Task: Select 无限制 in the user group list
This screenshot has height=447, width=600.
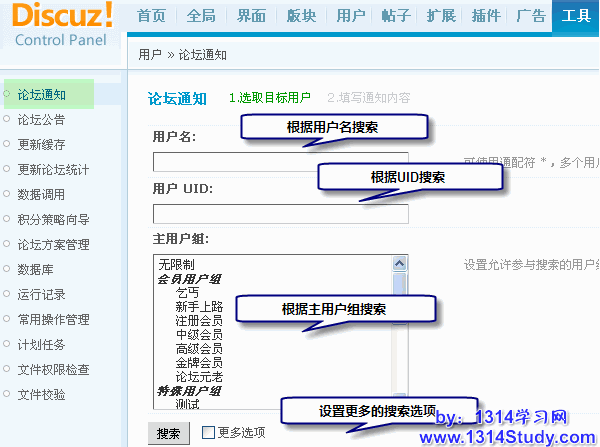Action: click(x=176, y=265)
